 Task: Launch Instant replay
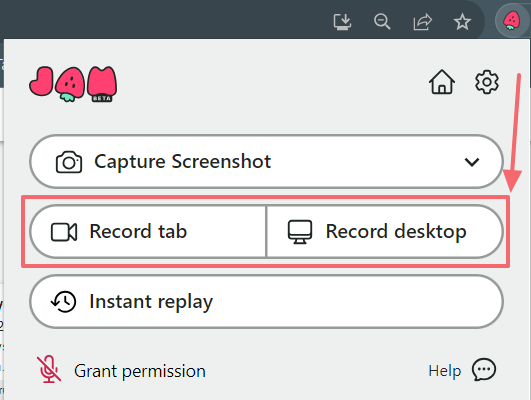pyautogui.click(x=266, y=301)
